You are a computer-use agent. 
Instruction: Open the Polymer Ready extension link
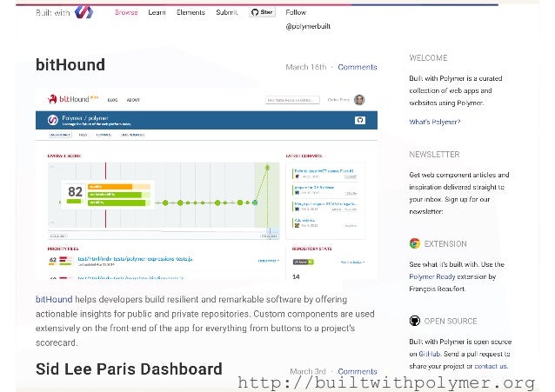pos(431,276)
